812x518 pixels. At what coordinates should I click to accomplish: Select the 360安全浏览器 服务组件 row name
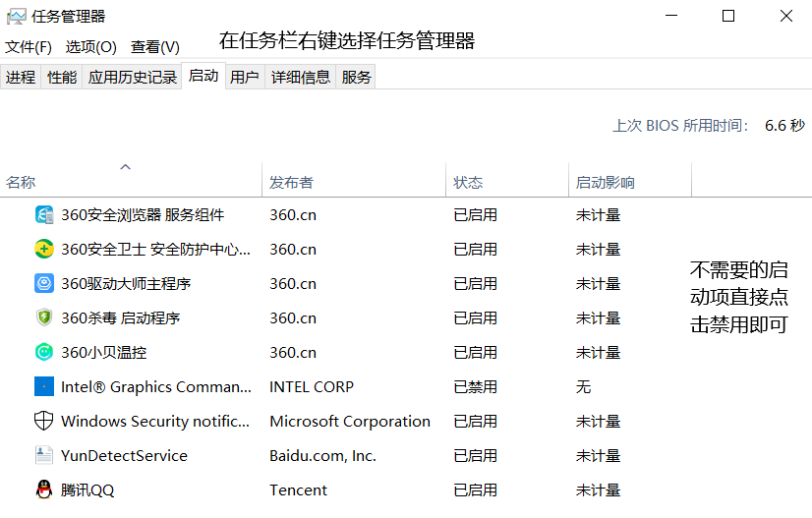(x=143, y=215)
